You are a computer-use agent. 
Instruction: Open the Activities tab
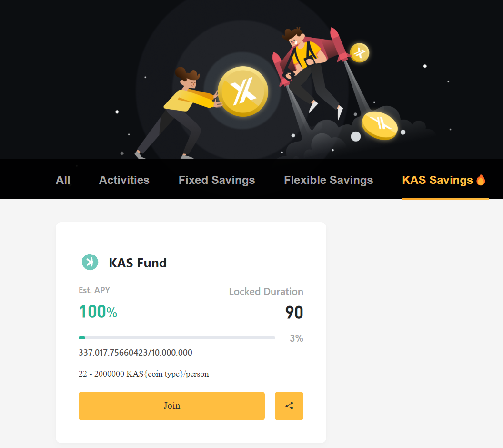(124, 180)
